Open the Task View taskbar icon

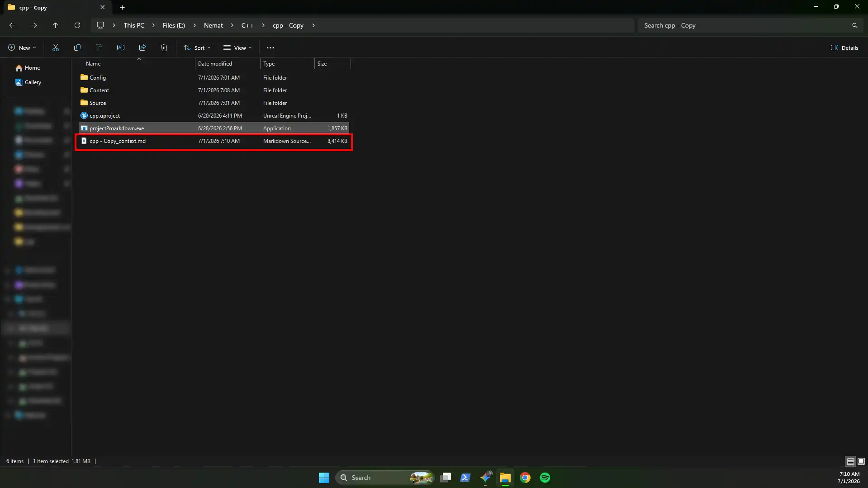click(x=446, y=478)
